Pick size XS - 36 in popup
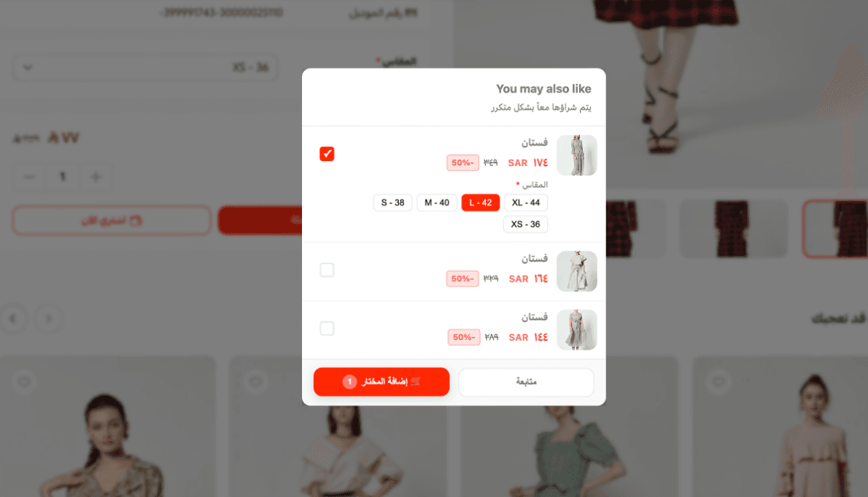868x497 pixels. pyautogui.click(x=525, y=224)
